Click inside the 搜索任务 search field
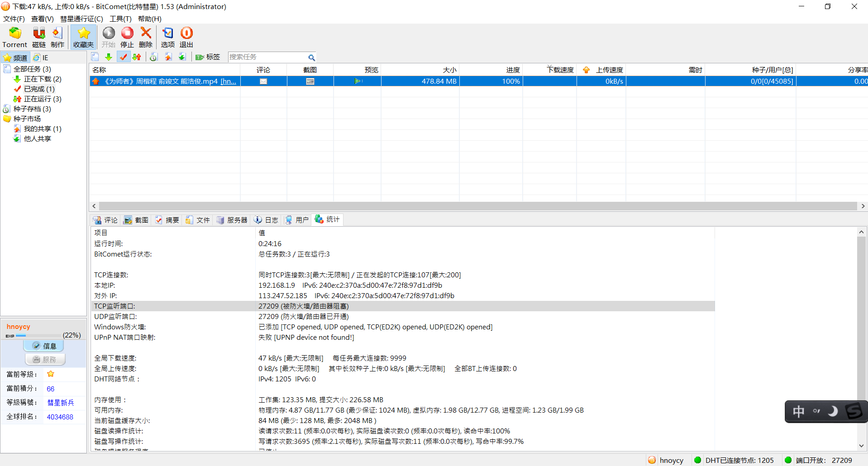Screen dimensions: 868x466 pos(266,57)
